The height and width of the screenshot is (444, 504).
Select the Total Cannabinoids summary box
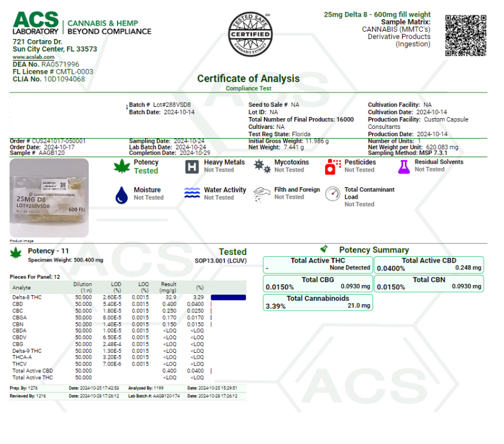[x=317, y=302]
